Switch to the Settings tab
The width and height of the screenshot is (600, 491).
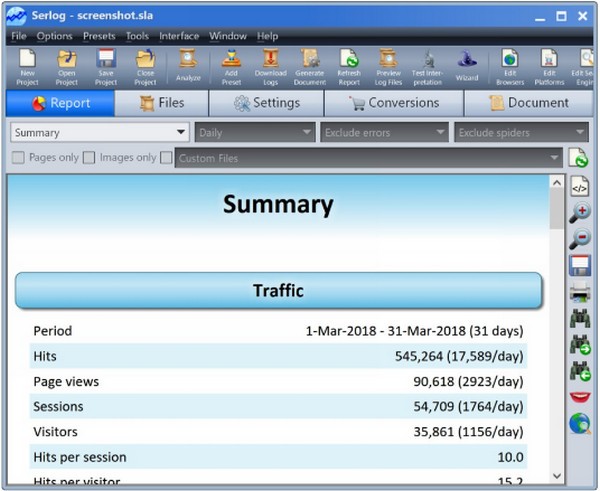pos(267,103)
